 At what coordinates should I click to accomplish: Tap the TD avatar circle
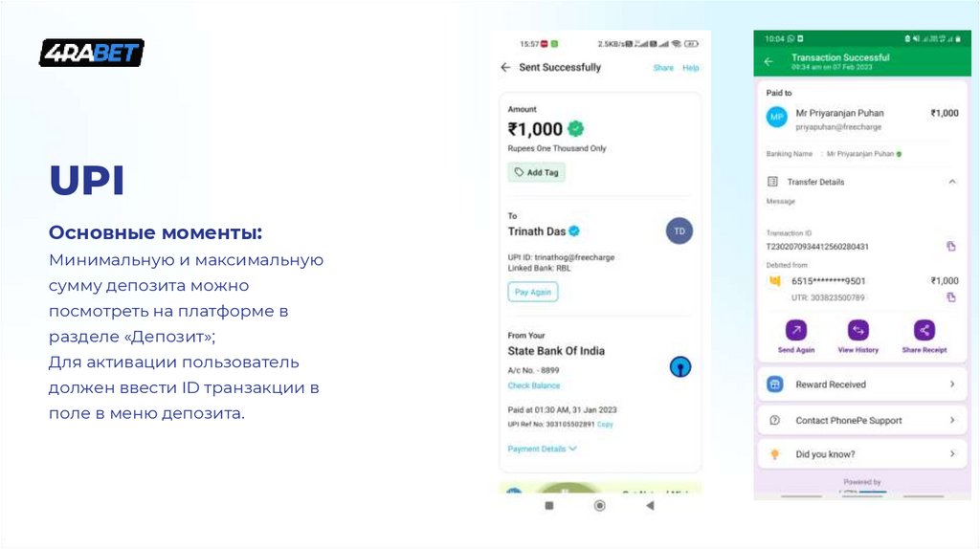click(679, 231)
